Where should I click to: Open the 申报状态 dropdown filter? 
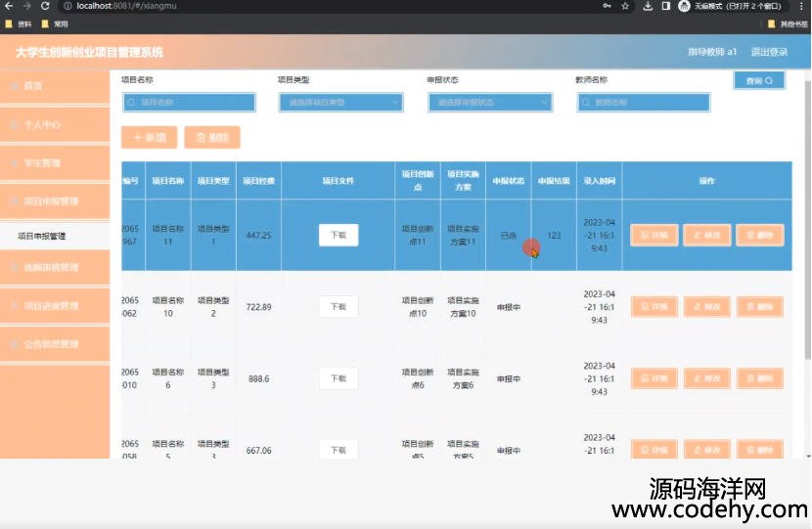pos(490,102)
